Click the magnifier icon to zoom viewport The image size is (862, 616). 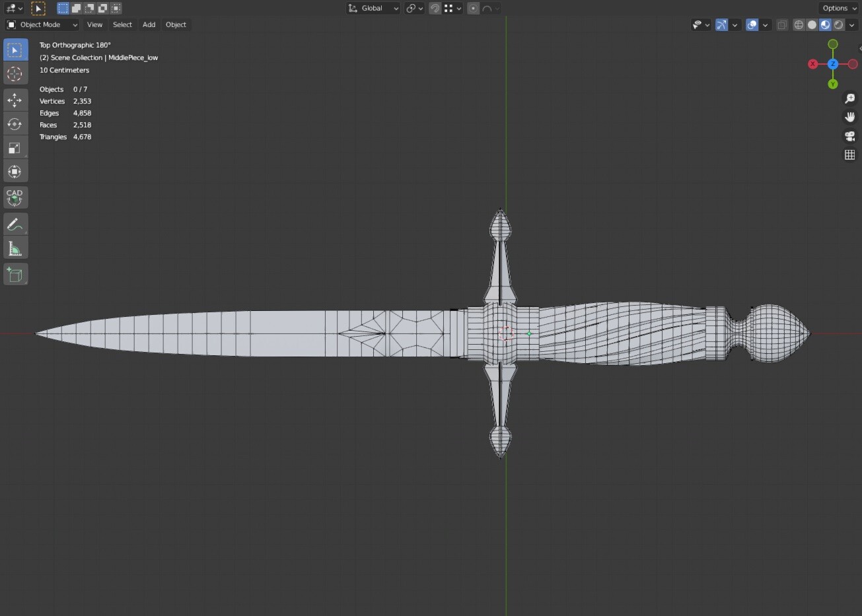850,98
